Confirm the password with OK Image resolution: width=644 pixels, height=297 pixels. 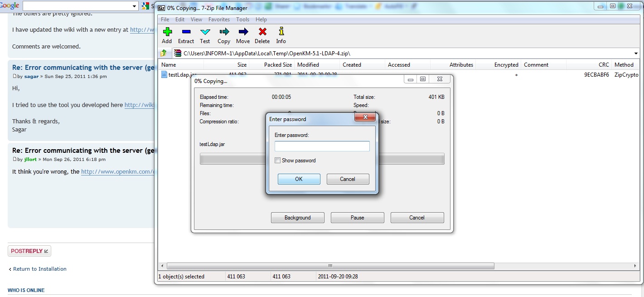click(x=299, y=179)
